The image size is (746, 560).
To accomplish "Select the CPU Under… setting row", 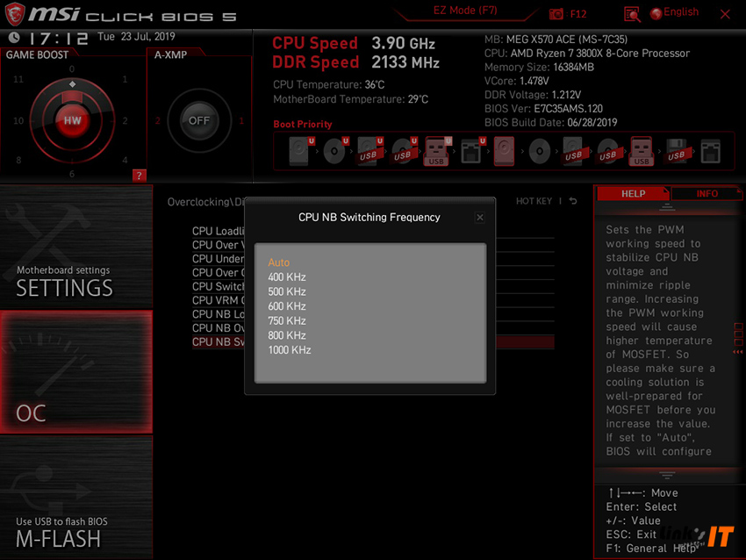I will click(219, 258).
